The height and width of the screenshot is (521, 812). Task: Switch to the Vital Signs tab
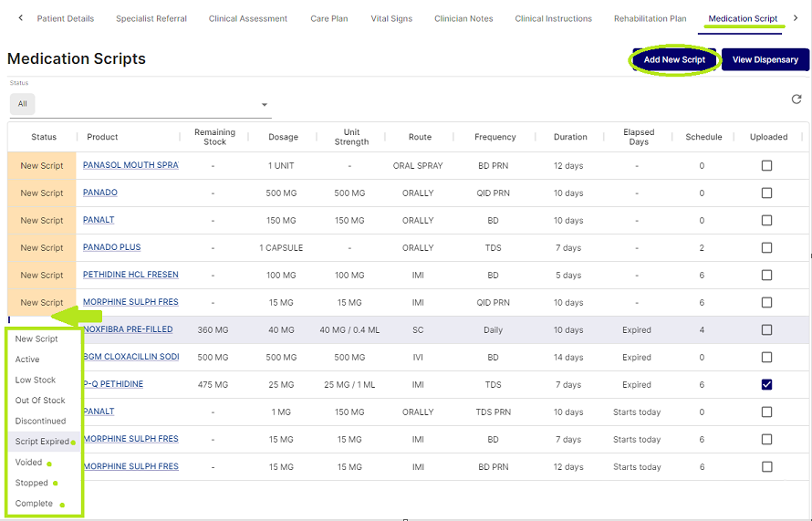pos(391,19)
